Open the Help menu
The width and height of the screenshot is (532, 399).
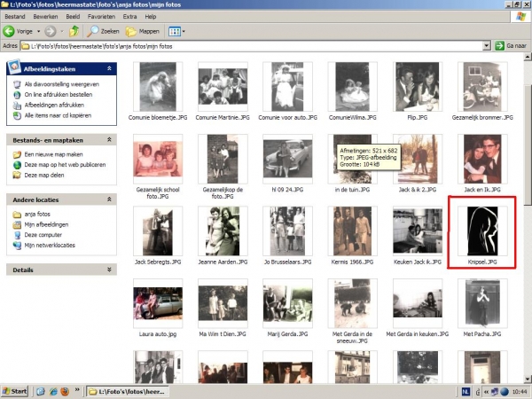coord(151,16)
